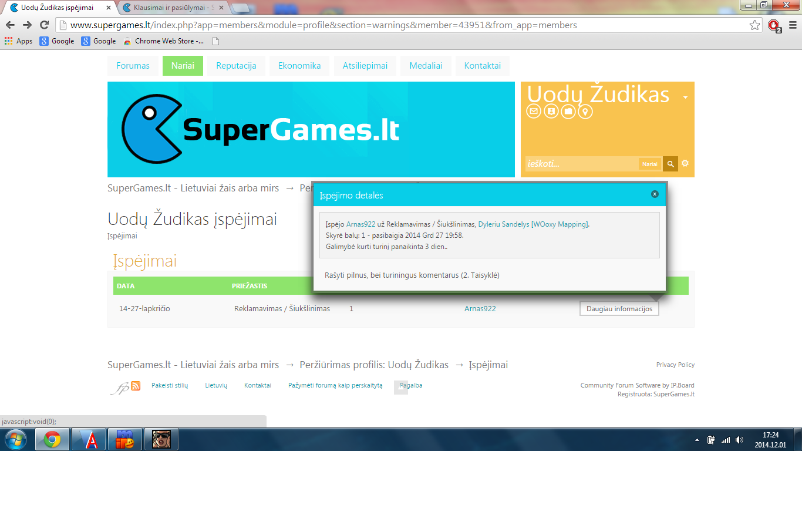Click the magnifier search button
The width and height of the screenshot is (802, 532).
670,164
